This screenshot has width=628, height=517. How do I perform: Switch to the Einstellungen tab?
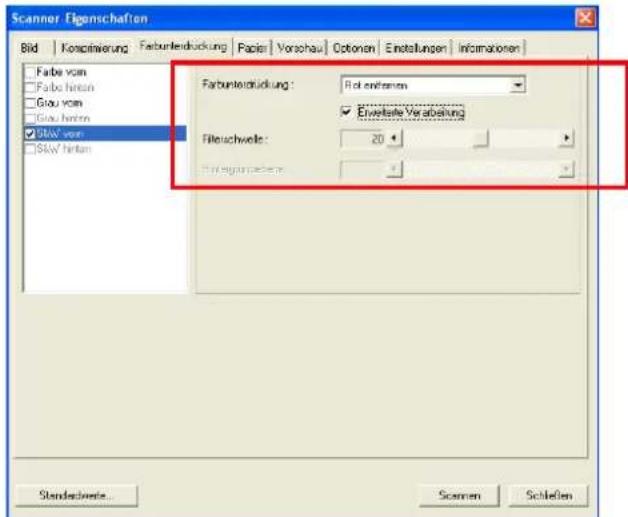pos(416,48)
